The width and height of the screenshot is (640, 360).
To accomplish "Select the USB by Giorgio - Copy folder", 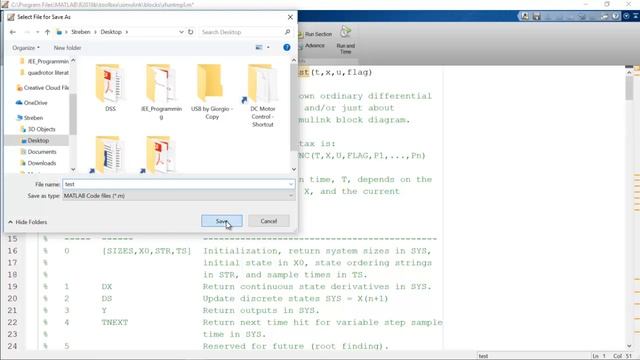I will (212, 91).
